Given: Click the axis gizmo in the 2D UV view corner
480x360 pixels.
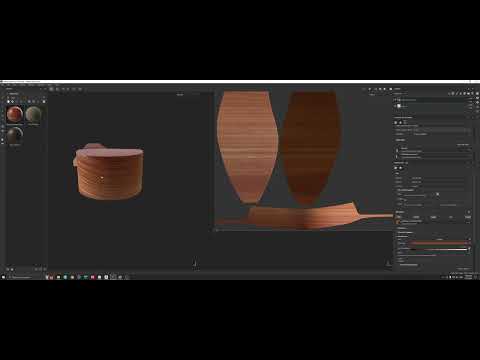Looking at the screenshot, I should tap(389, 264).
